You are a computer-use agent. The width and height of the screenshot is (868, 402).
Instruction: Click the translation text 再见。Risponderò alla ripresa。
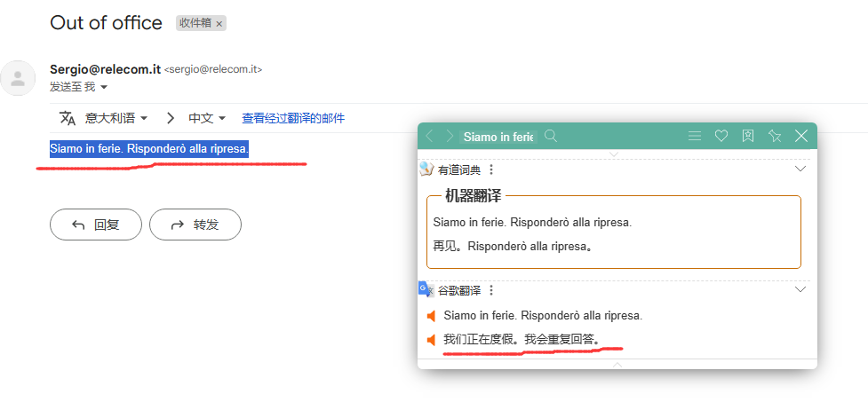514,247
